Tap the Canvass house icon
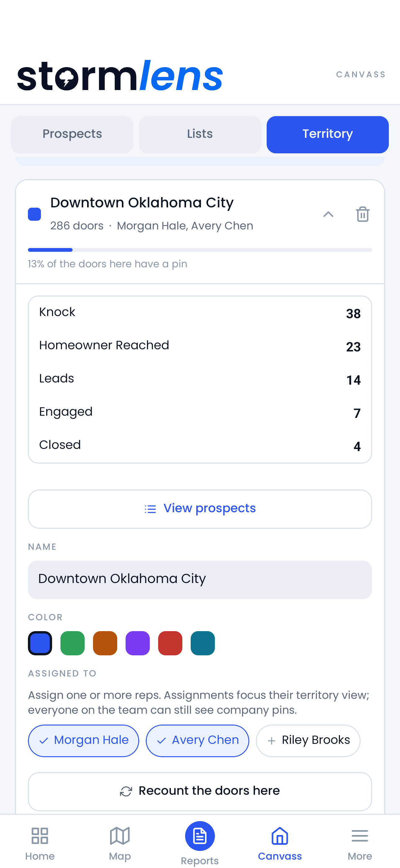400x868 pixels. (280, 836)
